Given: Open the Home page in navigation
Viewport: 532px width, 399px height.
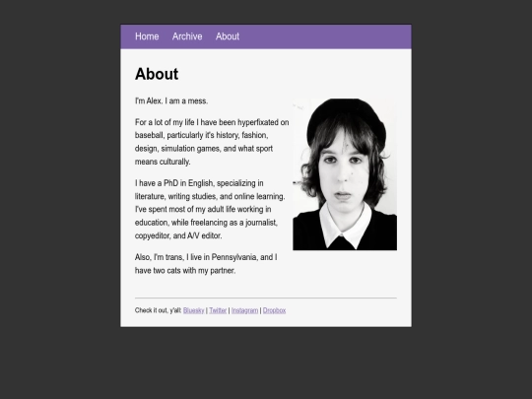Looking at the screenshot, I should click(x=147, y=36).
